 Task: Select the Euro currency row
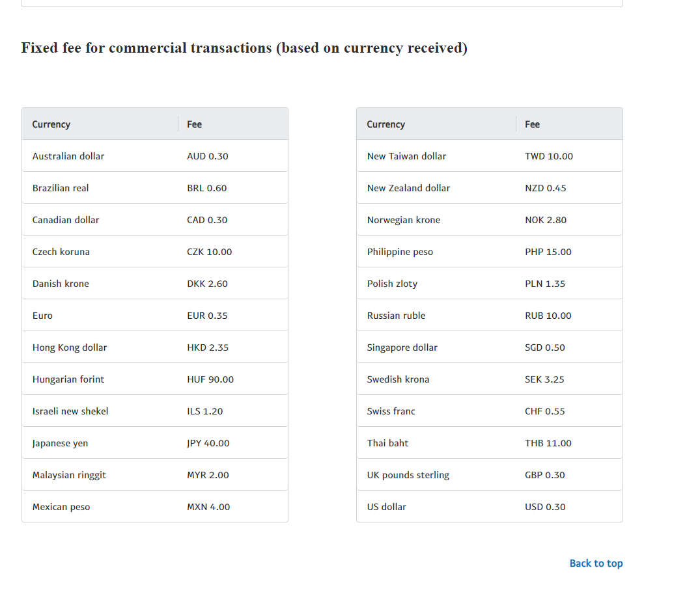point(155,316)
